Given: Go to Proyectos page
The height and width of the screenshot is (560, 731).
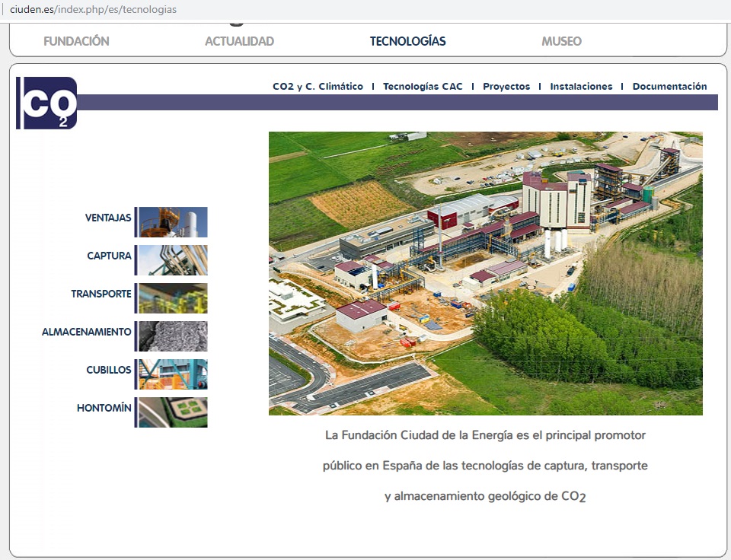Looking at the screenshot, I should click(x=506, y=86).
